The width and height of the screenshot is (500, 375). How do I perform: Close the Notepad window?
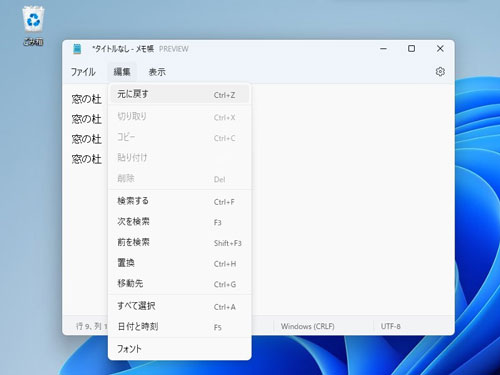point(440,49)
